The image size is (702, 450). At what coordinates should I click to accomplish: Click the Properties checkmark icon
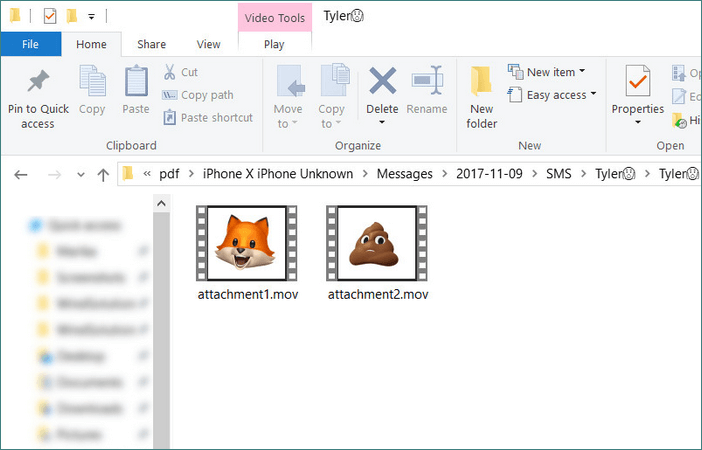(638, 81)
